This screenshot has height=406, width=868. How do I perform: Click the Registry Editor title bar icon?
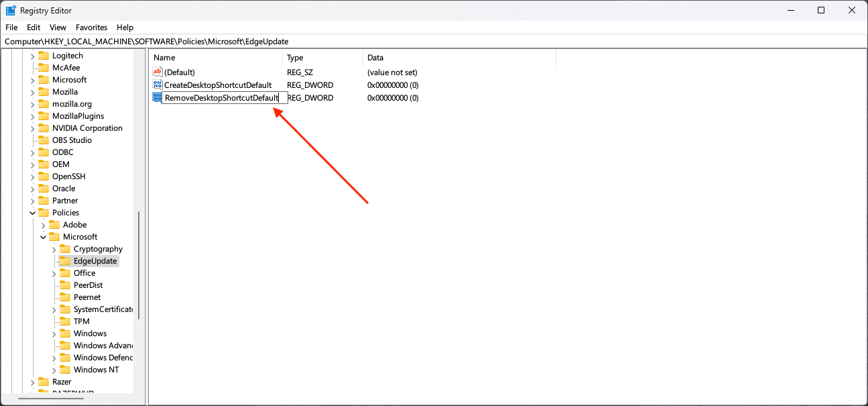click(11, 11)
